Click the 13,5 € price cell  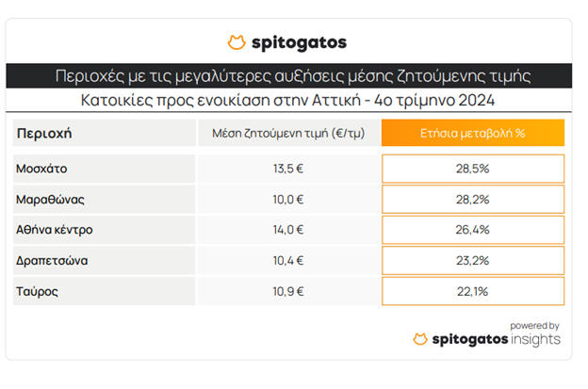[287, 169]
